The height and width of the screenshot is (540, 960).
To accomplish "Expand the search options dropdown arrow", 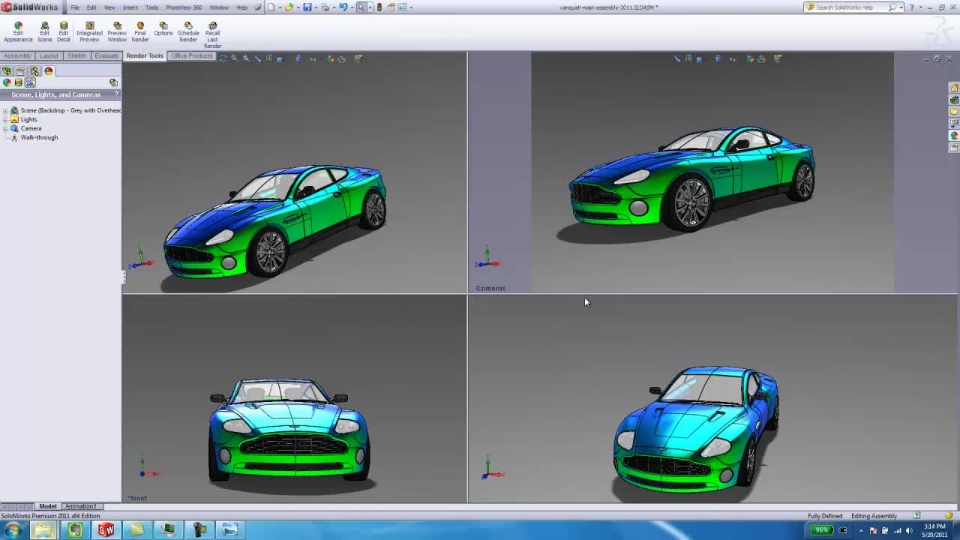I will [901, 7].
